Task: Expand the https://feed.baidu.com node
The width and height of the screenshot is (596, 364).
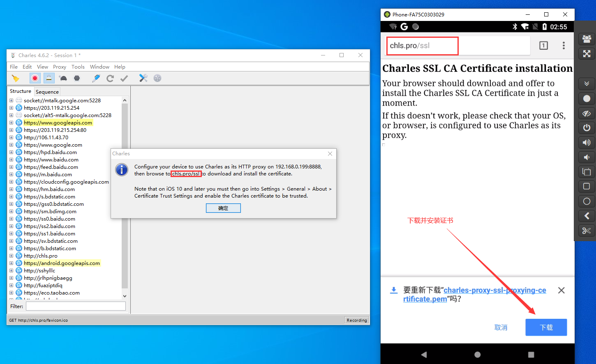Action: point(12,167)
